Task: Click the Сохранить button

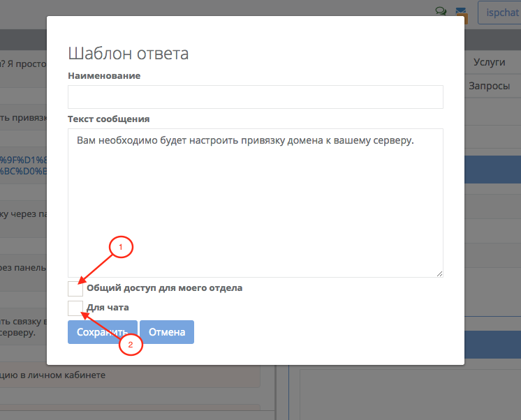Action: [x=103, y=332]
